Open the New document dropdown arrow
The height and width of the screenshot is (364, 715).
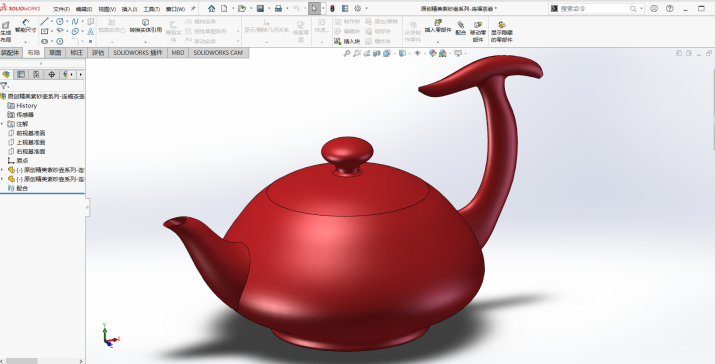tap(233, 9)
